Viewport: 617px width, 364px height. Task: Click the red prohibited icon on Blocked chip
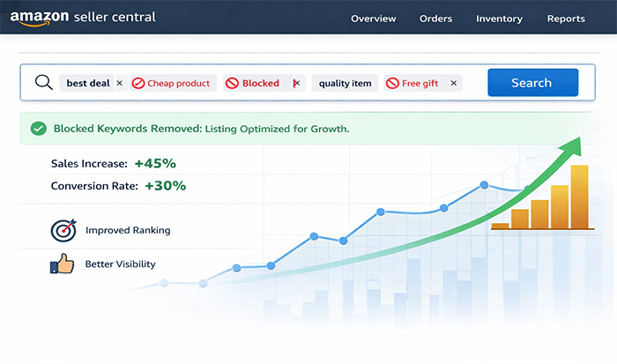click(x=232, y=84)
